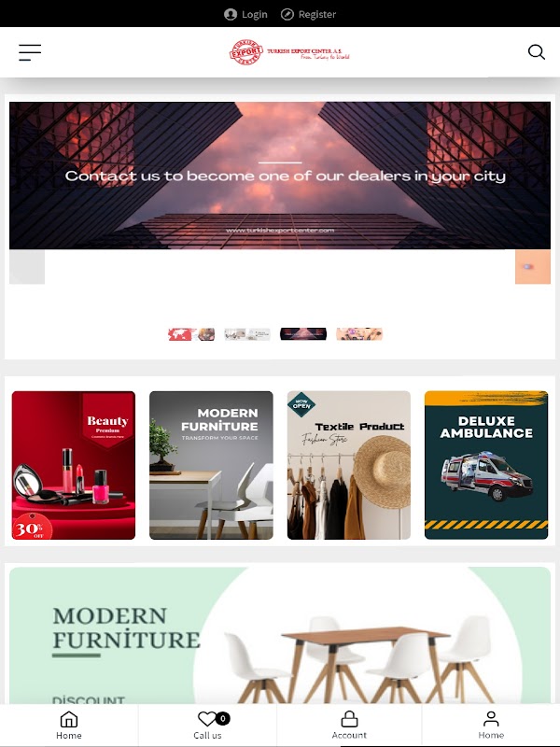Go to previous slide via gray box
560x747 pixels.
(x=27, y=267)
